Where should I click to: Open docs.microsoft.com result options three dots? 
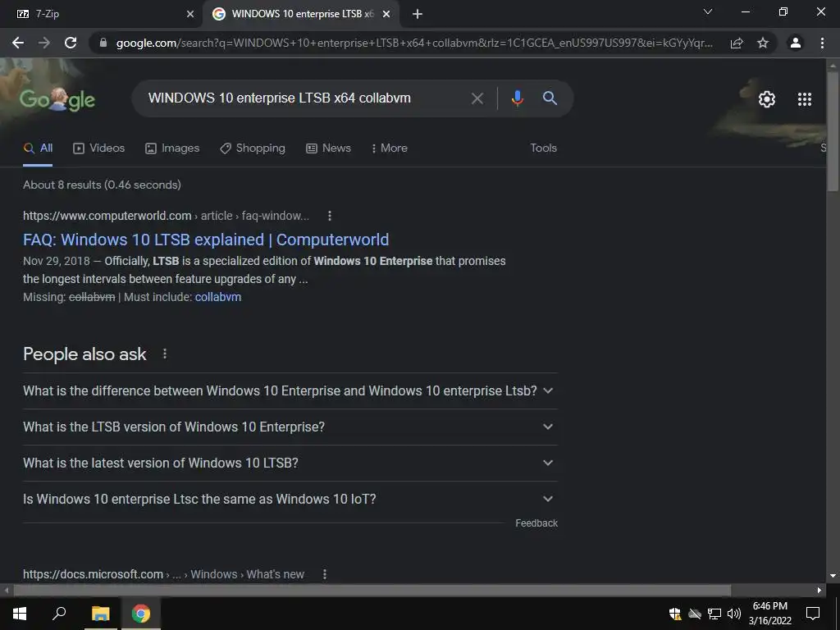click(325, 574)
